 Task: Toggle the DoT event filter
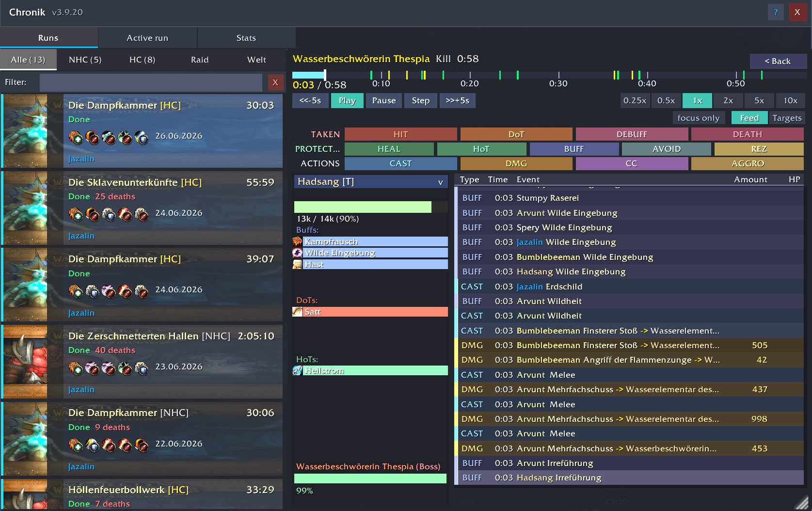[516, 134]
